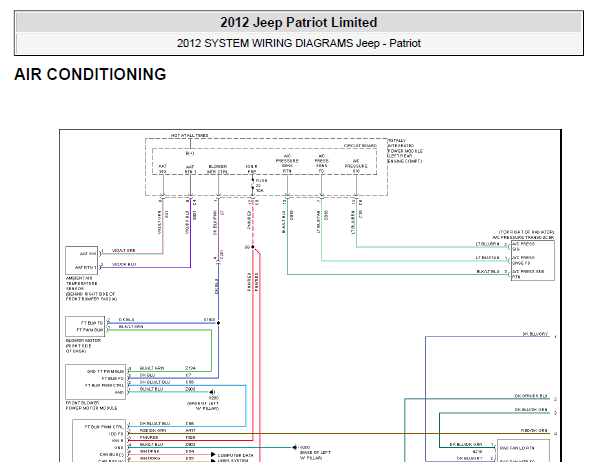Click the 'DK BLU/GRY' wire label on right edge

535,334
